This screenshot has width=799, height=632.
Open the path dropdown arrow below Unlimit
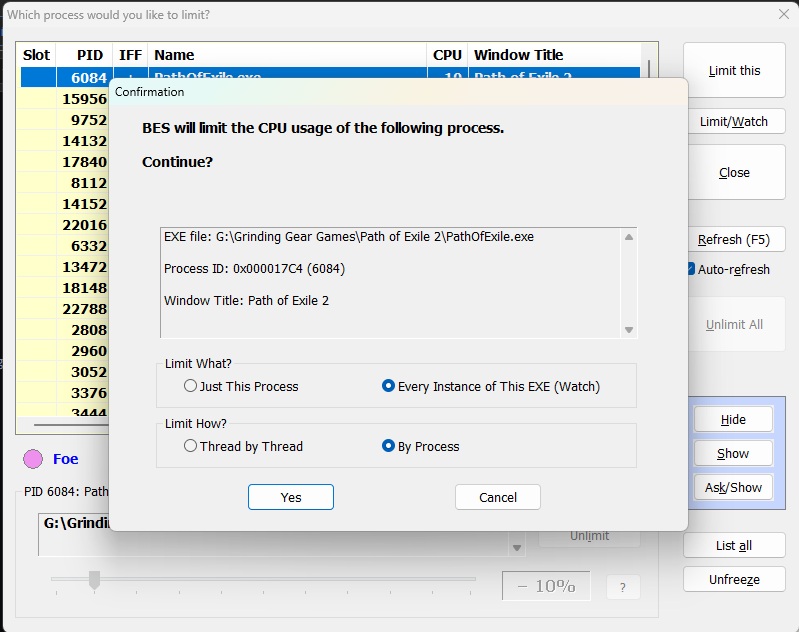pos(517,548)
